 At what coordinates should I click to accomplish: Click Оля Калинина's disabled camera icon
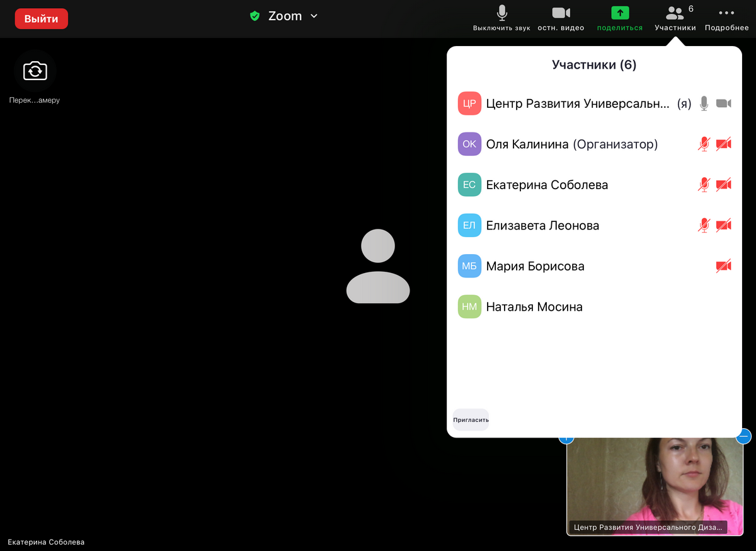[723, 144]
